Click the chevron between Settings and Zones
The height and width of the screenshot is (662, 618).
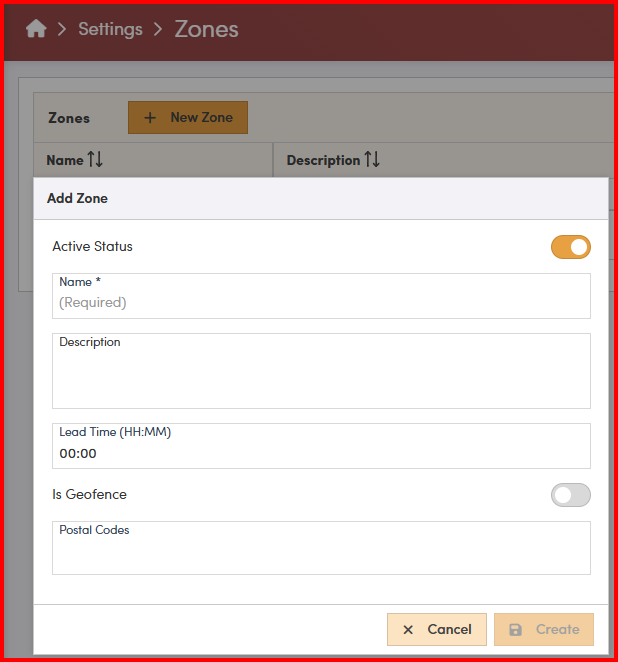[158, 29]
